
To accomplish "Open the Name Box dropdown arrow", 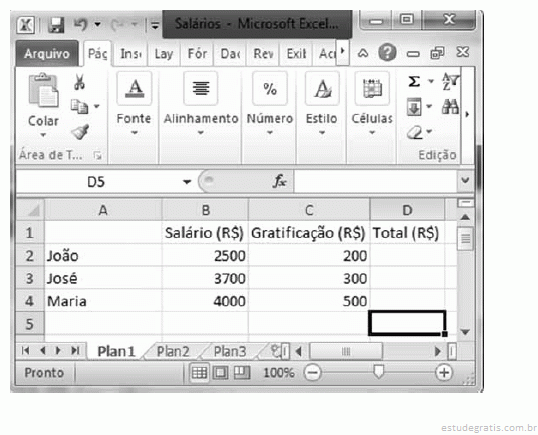I will 187,181.
